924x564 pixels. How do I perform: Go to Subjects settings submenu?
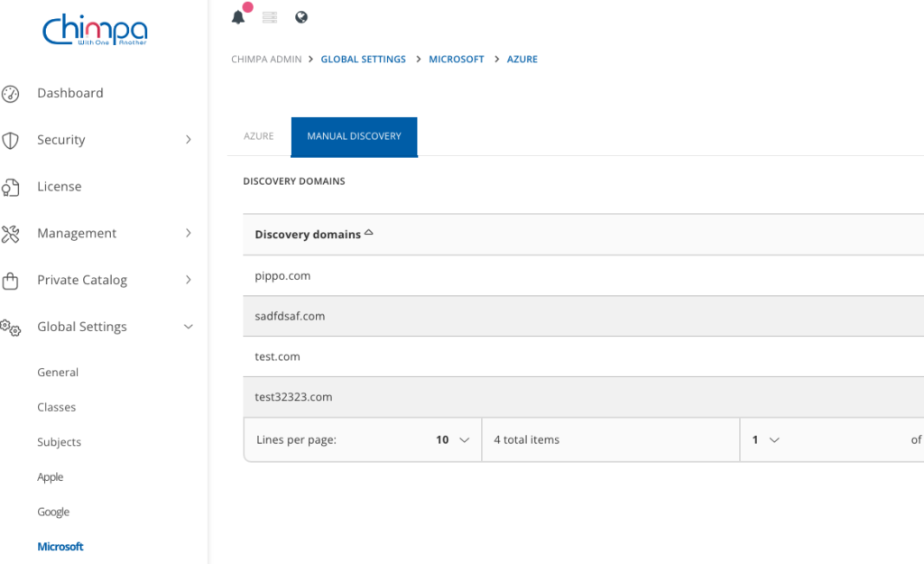59,442
